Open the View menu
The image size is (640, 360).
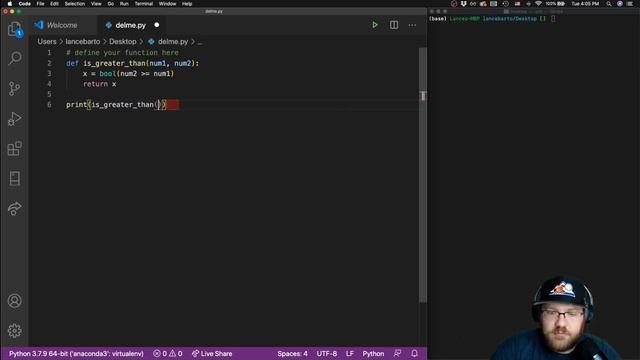96,4
